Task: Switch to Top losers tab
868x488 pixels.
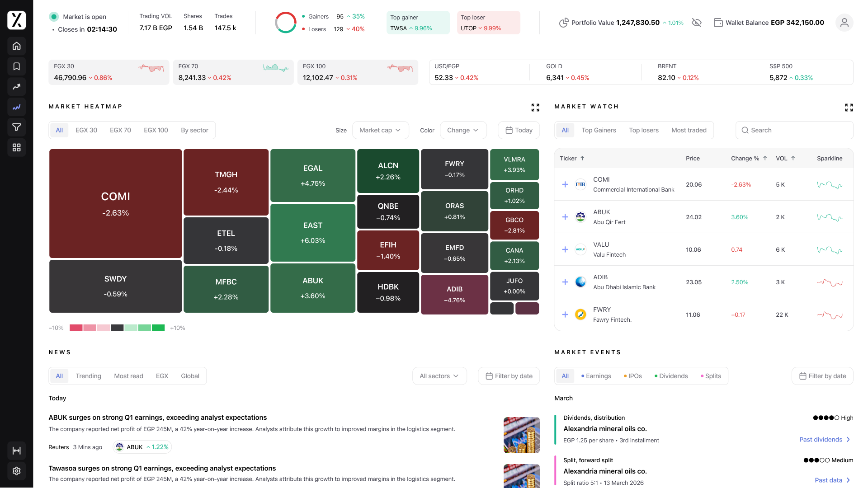Action: pyautogui.click(x=644, y=130)
